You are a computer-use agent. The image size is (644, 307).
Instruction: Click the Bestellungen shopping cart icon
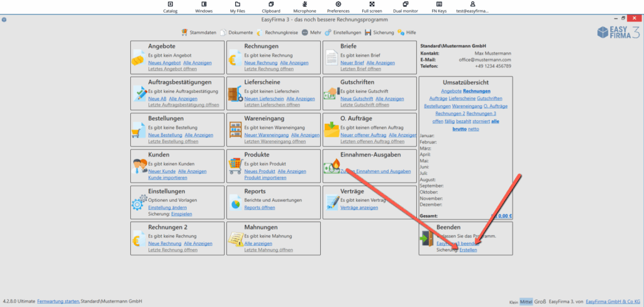pos(138,131)
